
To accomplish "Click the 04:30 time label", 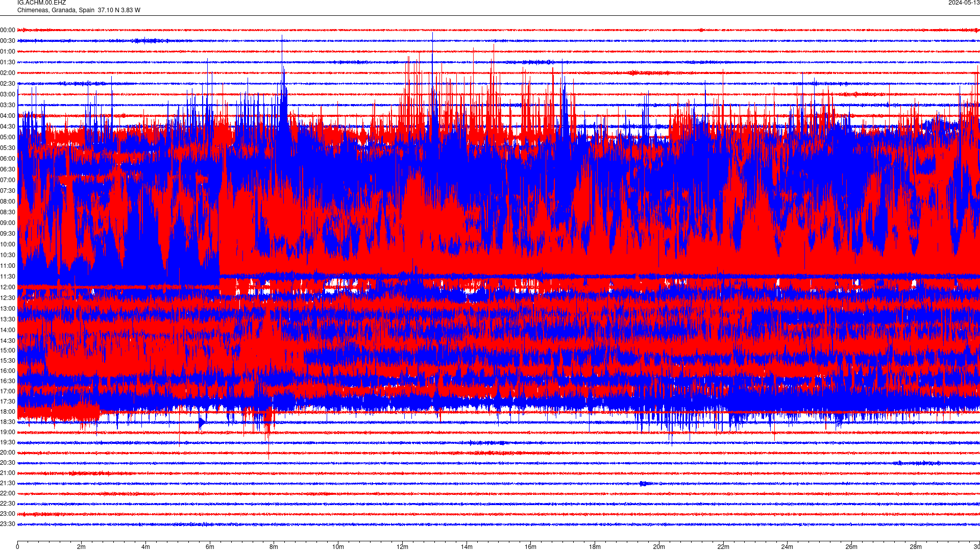I will [8, 127].
